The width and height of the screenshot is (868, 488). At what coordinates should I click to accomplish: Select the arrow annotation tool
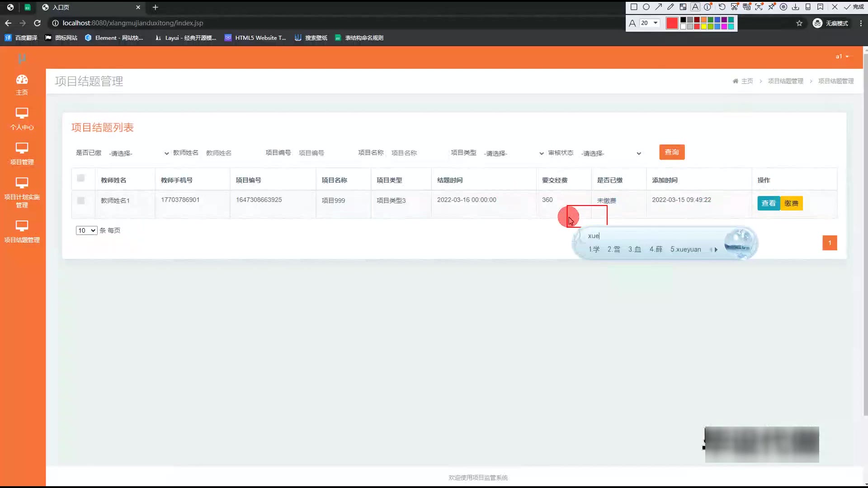point(659,7)
